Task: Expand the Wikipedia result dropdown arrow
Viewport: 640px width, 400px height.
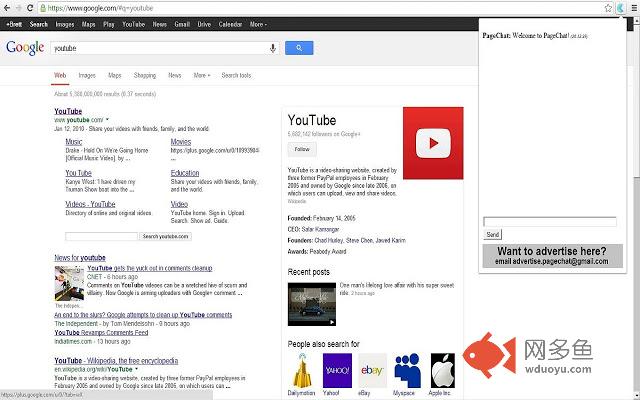Action: tap(136, 369)
